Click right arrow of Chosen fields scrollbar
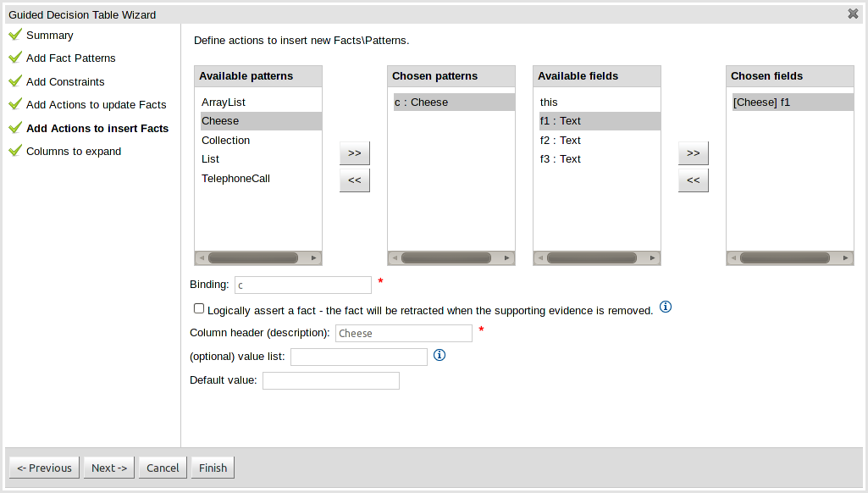Viewport: 868px width, 493px height. click(x=846, y=258)
